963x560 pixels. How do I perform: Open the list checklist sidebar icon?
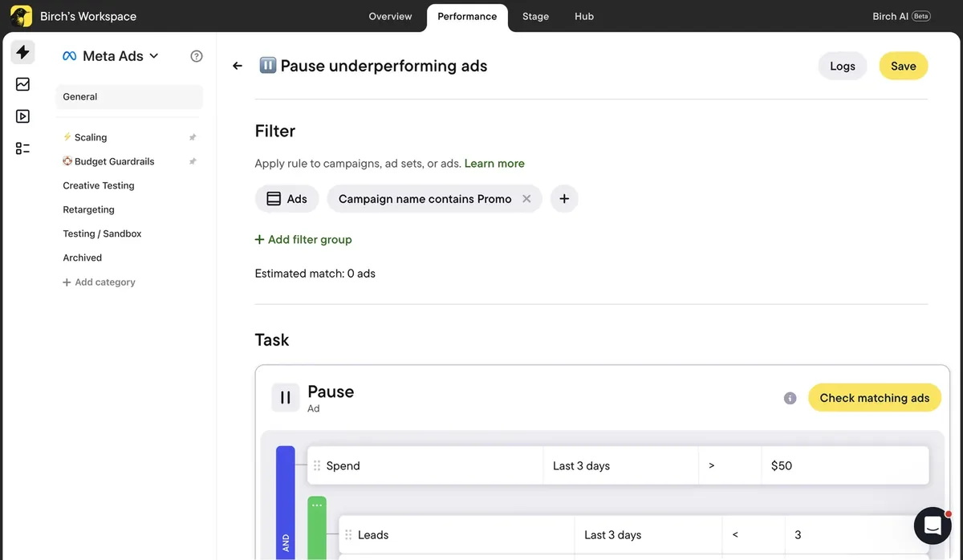pyautogui.click(x=22, y=148)
